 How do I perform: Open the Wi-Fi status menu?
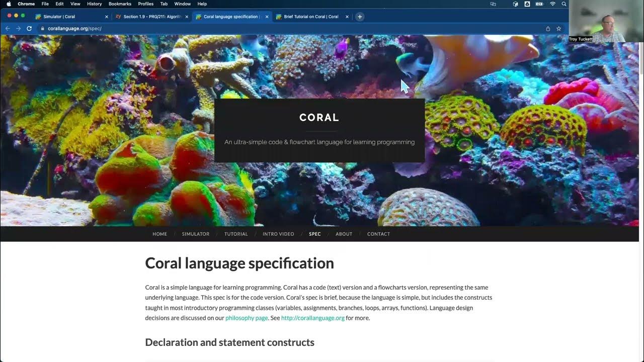pos(553,4)
